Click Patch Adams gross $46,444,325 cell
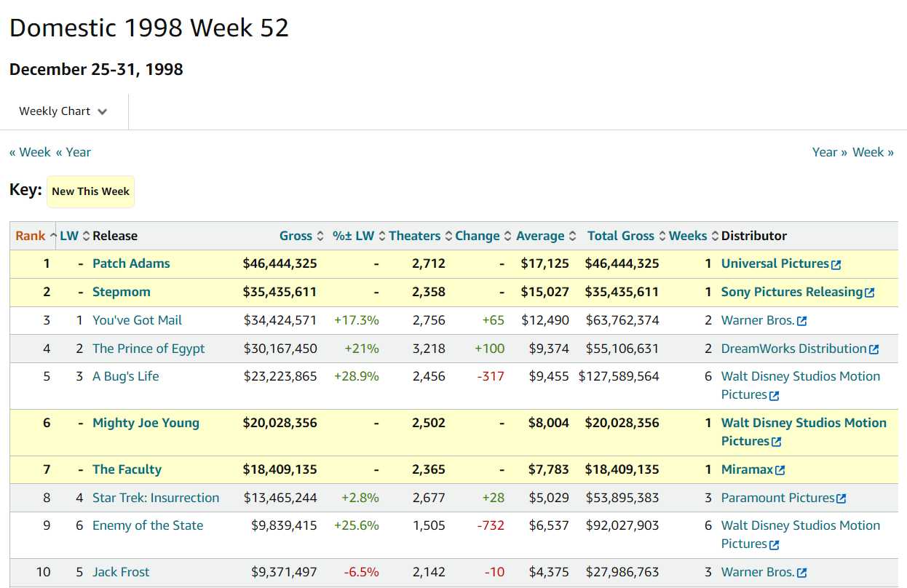907x588 pixels. [280, 263]
